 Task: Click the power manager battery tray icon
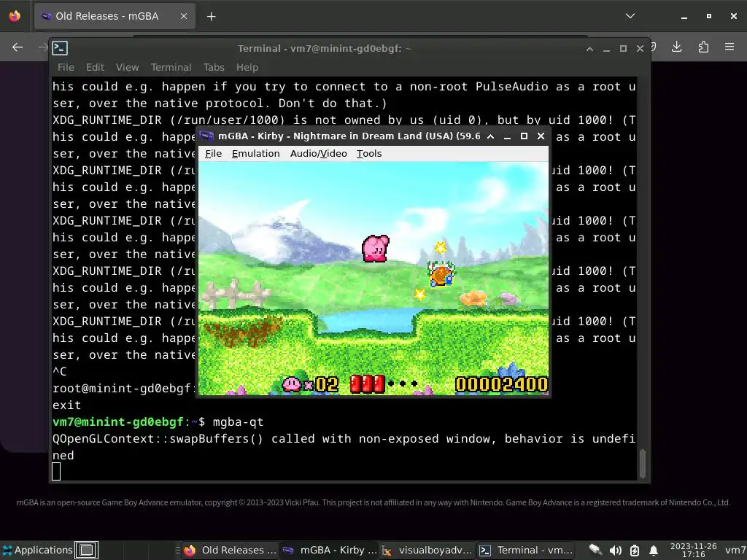click(635, 551)
